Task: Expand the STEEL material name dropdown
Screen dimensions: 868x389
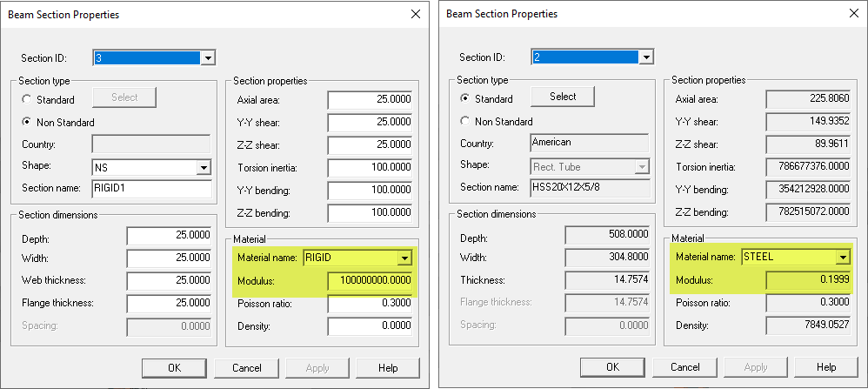Action: [841, 257]
